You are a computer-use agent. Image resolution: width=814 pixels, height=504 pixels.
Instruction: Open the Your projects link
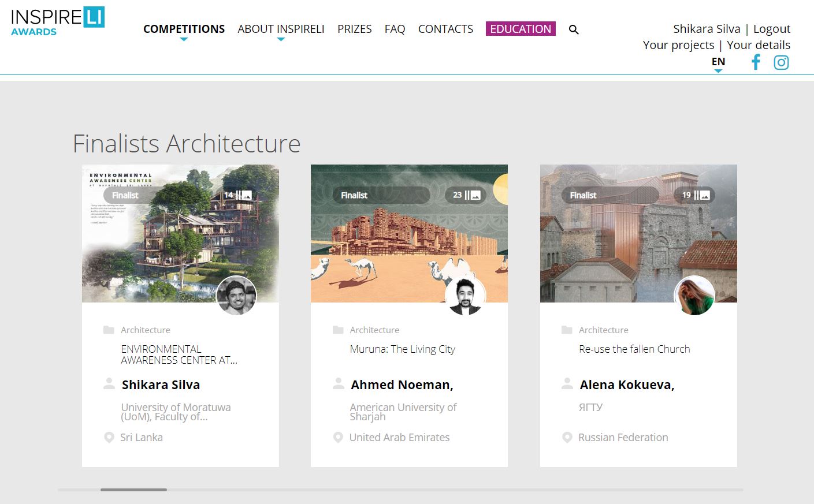678,45
